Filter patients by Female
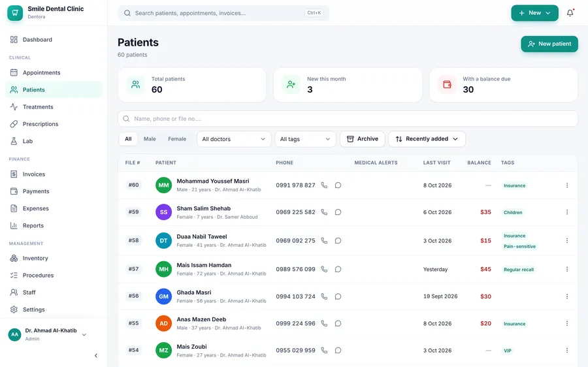588x367 pixels. 177,139
